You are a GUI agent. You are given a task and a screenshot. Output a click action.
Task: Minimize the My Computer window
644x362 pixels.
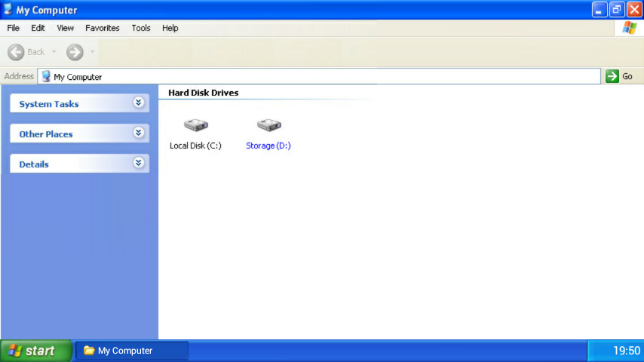tap(600, 10)
